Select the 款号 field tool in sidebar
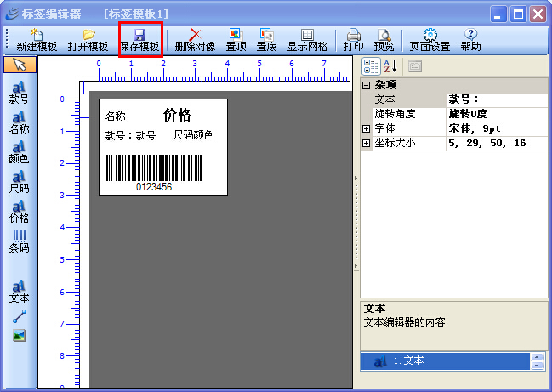Viewport: 552px width, 392px height. (x=19, y=93)
